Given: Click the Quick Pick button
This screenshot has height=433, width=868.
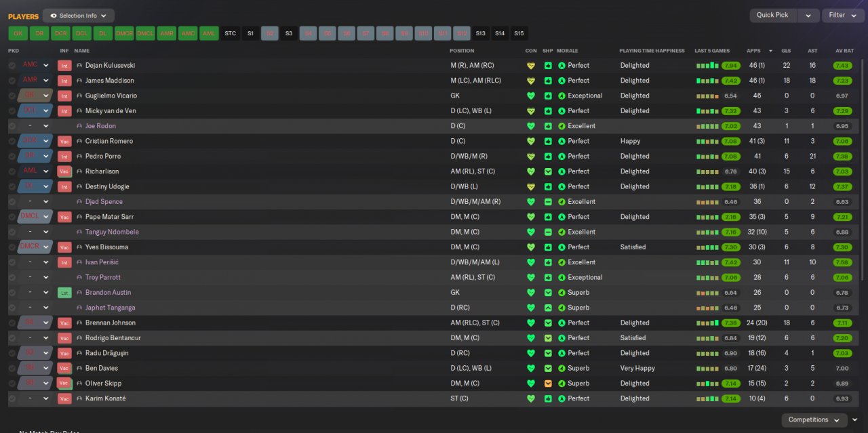Looking at the screenshot, I should pyautogui.click(x=772, y=15).
